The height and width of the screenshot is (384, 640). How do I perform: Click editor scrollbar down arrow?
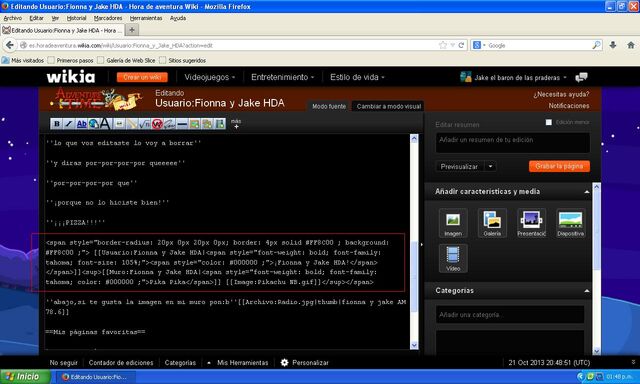pos(414,345)
